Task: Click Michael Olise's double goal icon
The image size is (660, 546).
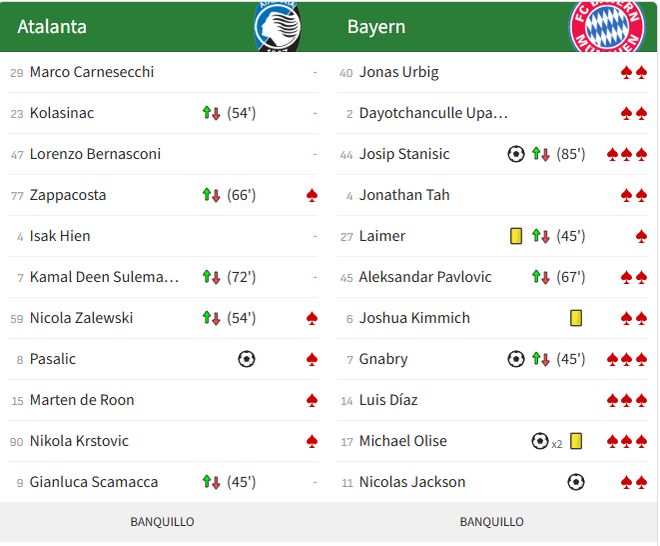Action: tap(541, 441)
